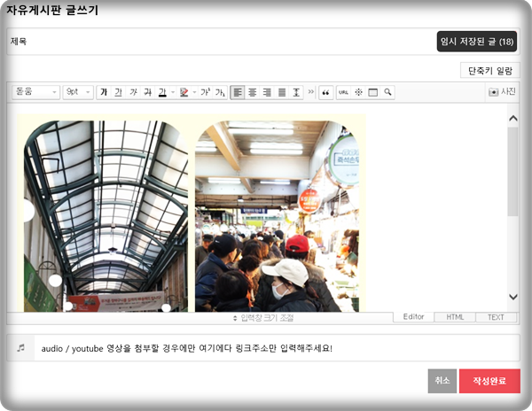Switch to the HTML editing tab

pos(455,317)
